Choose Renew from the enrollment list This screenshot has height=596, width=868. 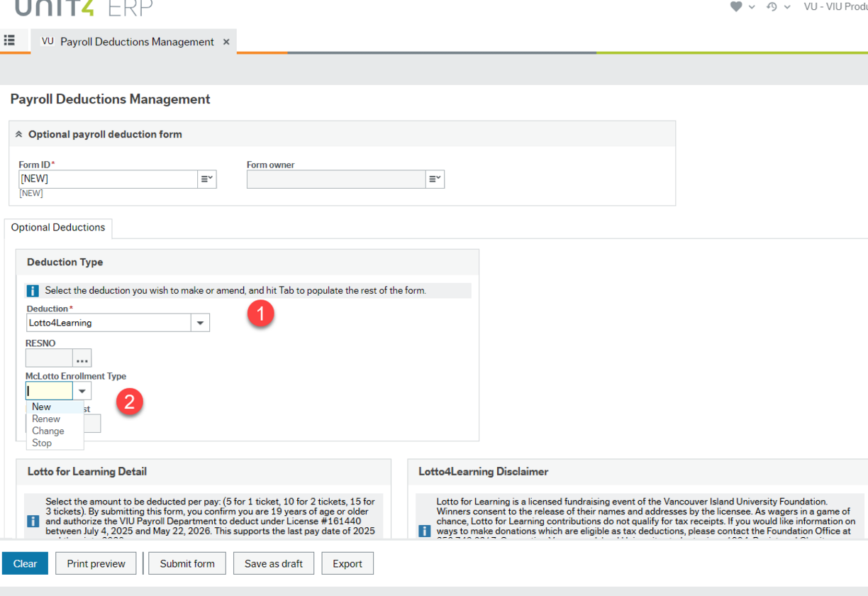(x=55, y=419)
